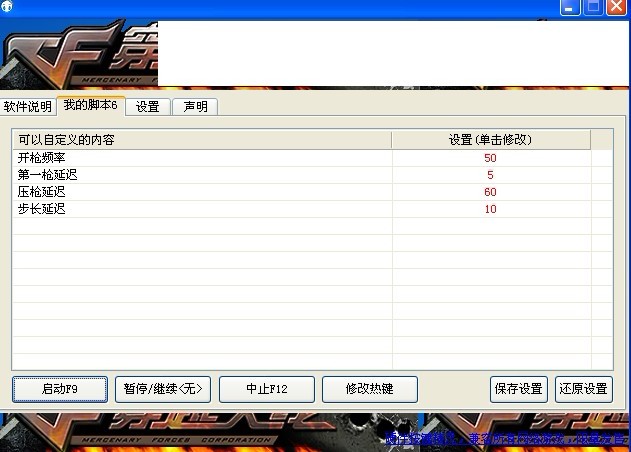The width and height of the screenshot is (631, 452).
Task: Click the 可以自定义的内容 column header
Action: (x=202, y=140)
